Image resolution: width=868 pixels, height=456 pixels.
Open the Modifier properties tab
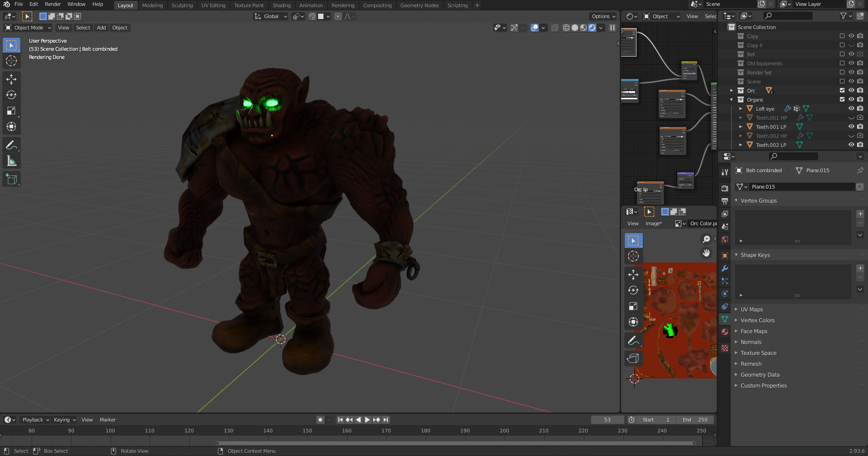[725, 268]
